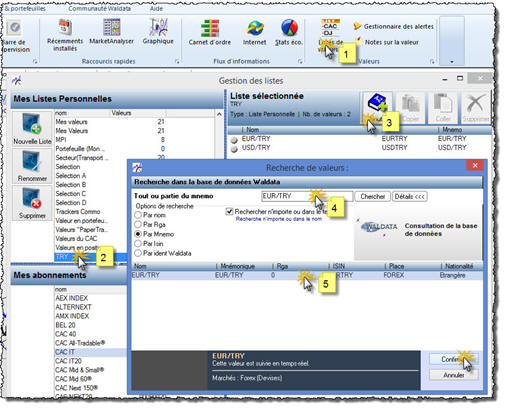Expand the Raccourcis rapides group launcher

(x=177, y=61)
